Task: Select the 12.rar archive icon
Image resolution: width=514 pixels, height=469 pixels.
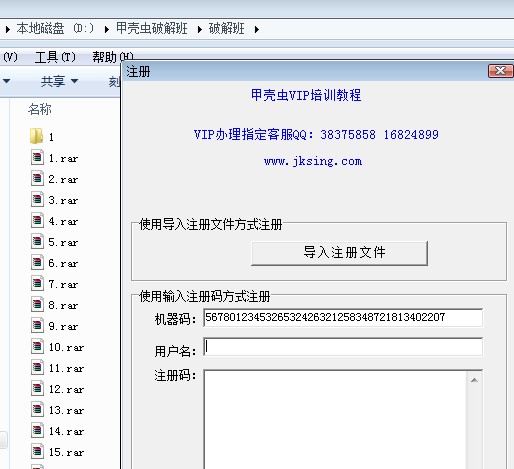Action: [x=37, y=389]
